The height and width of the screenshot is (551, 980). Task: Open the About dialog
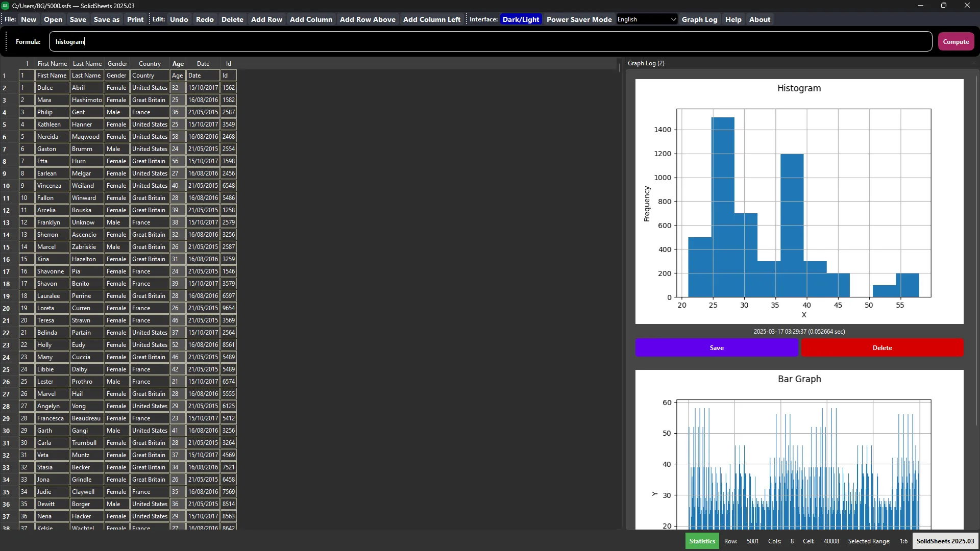pyautogui.click(x=759, y=19)
